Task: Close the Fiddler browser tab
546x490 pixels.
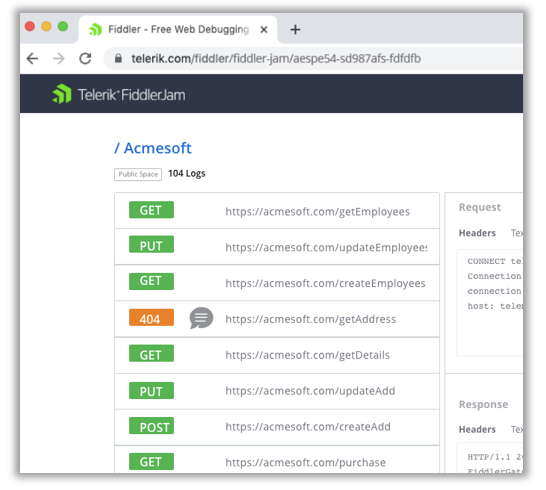Action: [264, 30]
